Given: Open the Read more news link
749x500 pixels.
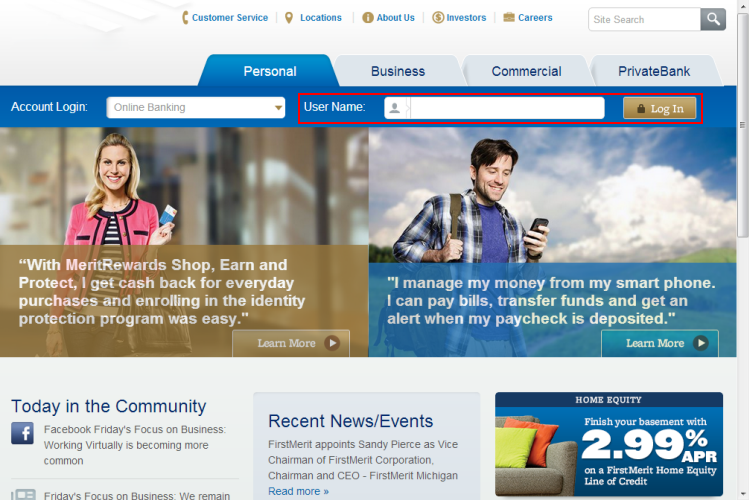Looking at the screenshot, I should 298,491.
